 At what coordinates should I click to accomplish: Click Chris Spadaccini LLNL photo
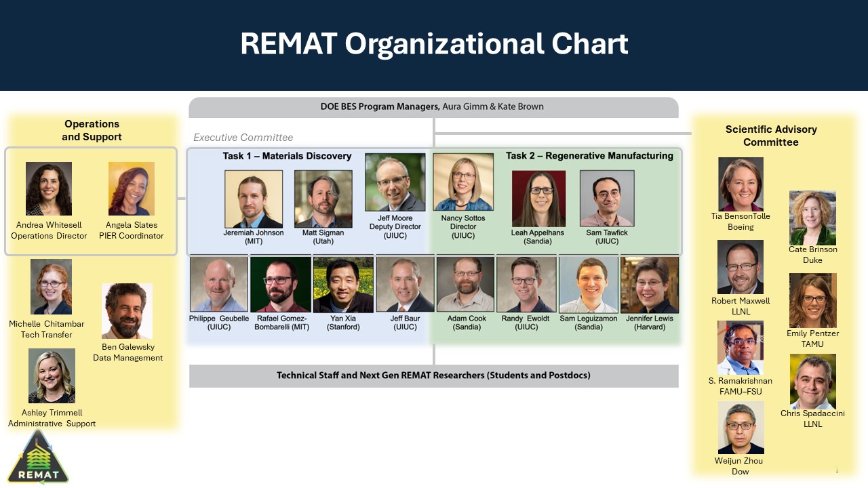pos(812,380)
